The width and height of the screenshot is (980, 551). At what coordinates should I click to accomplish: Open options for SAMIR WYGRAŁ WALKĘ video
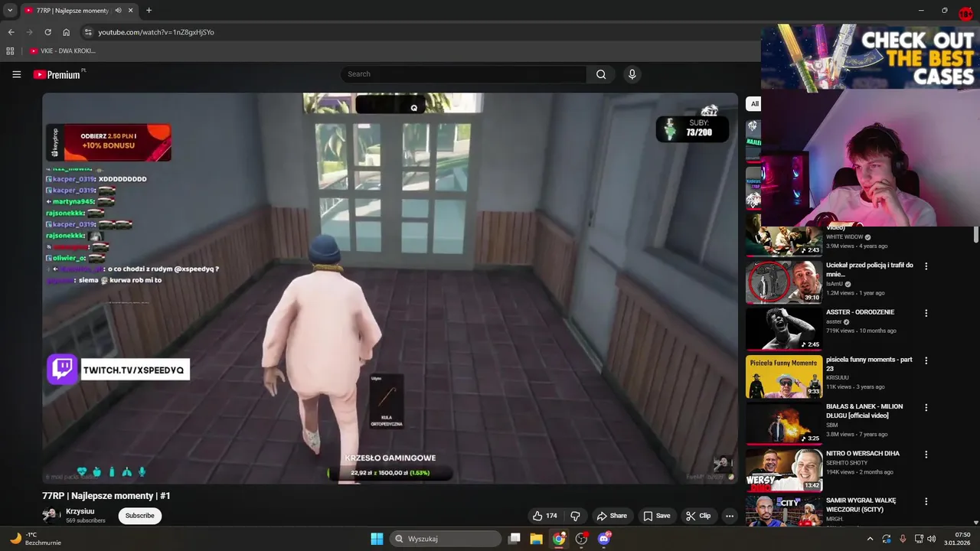(x=926, y=502)
